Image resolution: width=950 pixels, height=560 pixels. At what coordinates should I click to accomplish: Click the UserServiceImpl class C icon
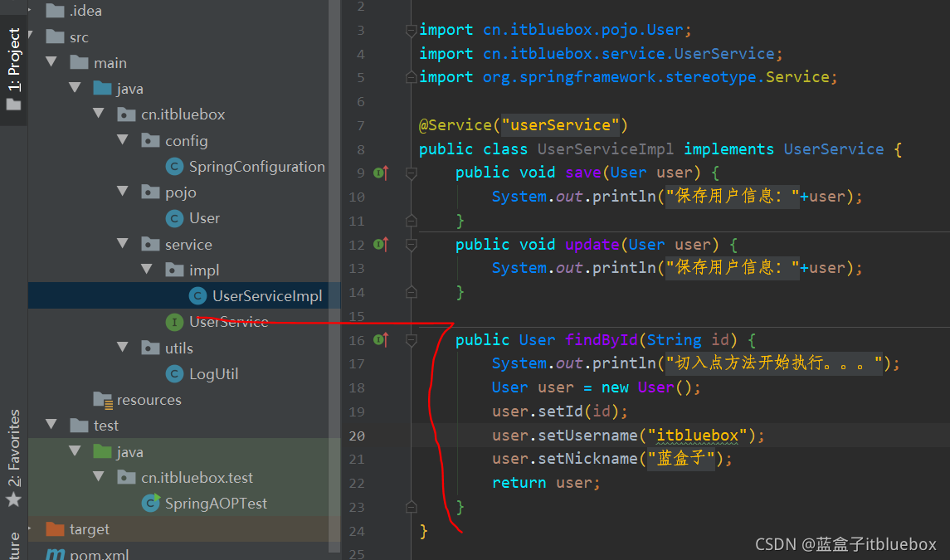click(x=197, y=295)
